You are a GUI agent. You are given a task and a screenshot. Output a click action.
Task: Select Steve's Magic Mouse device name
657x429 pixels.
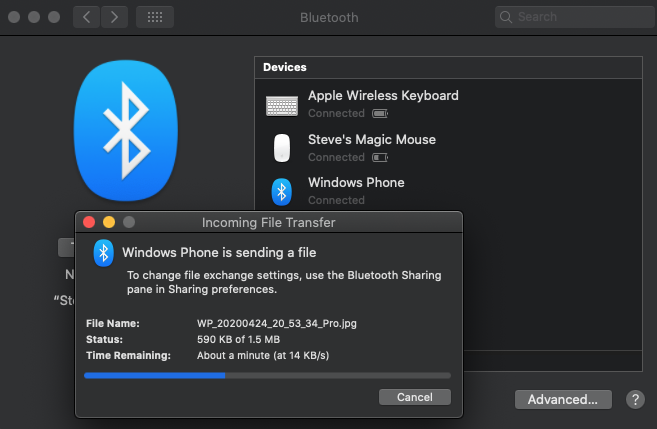pyautogui.click(x=372, y=140)
